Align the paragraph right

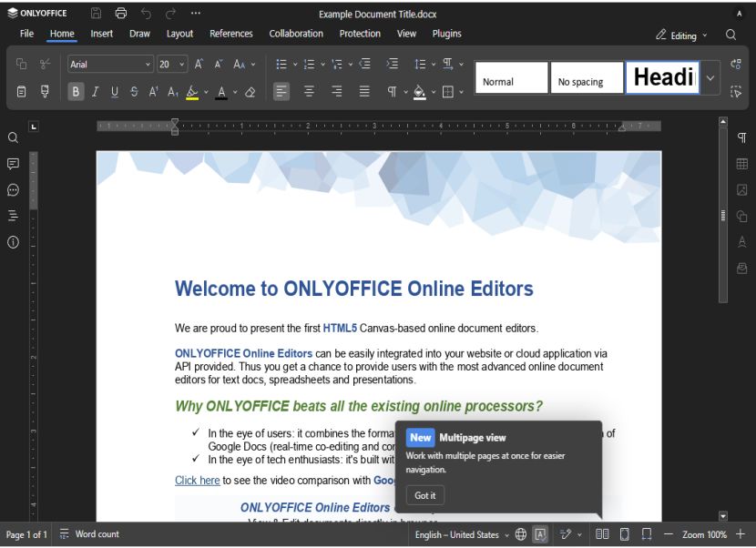pyautogui.click(x=336, y=92)
